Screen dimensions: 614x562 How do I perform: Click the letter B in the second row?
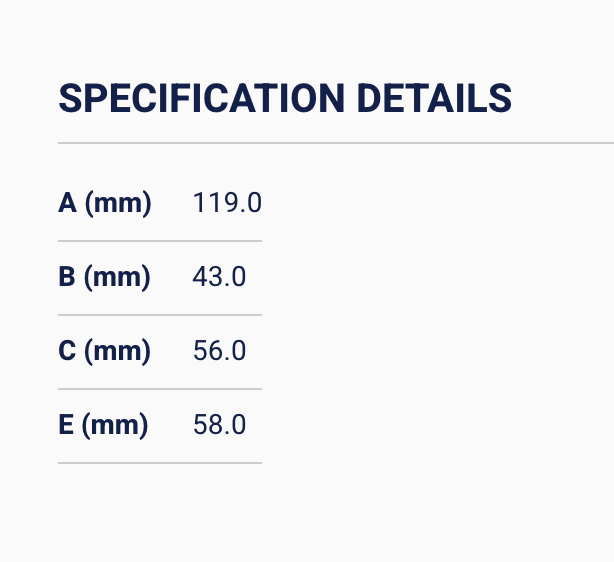68,277
